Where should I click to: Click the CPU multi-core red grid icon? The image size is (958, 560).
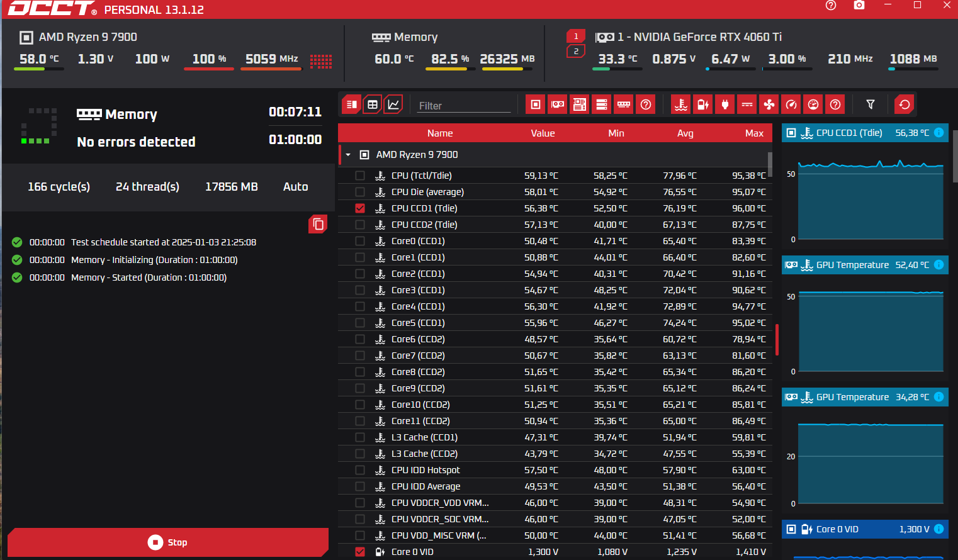tap(321, 61)
